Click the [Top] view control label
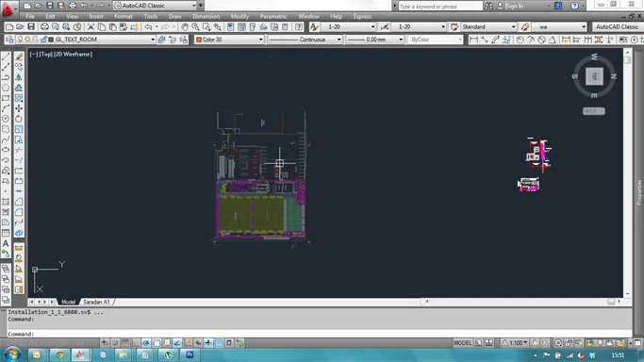Image resolution: width=644 pixels, height=362 pixels. 46,54
